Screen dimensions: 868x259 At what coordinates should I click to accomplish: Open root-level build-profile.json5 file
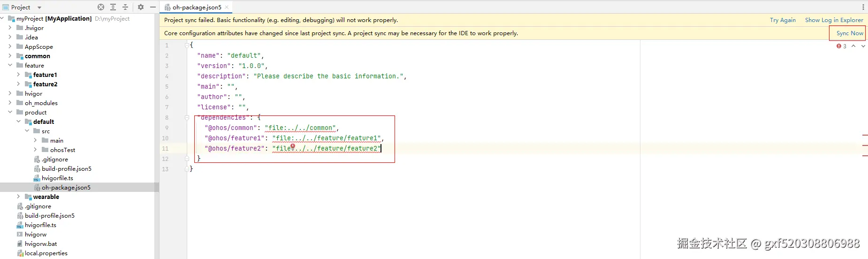(49, 215)
